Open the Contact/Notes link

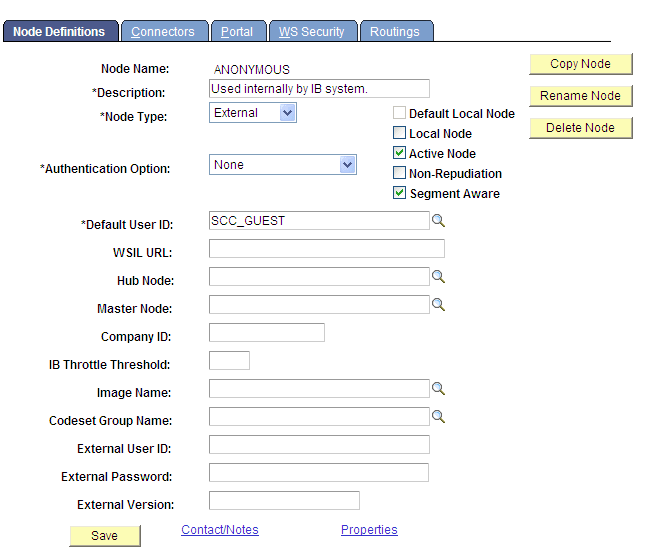[220, 529]
